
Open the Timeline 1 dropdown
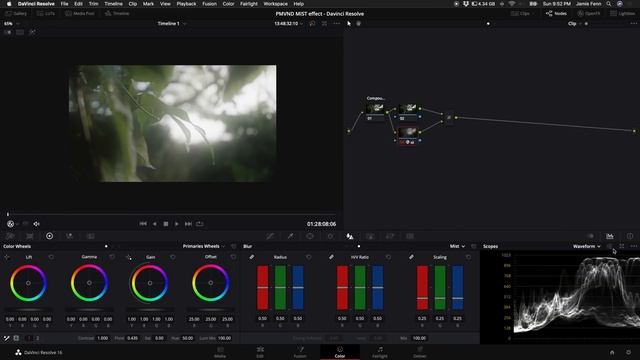pyautogui.click(x=172, y=24)
